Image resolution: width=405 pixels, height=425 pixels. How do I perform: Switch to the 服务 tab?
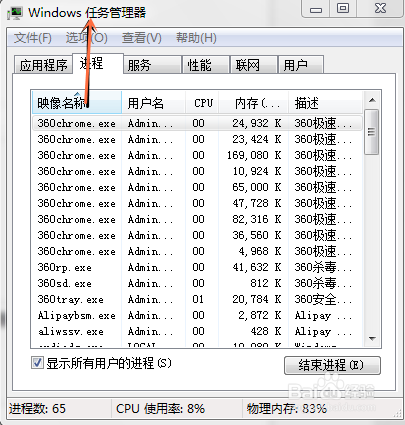pos(152,65)
